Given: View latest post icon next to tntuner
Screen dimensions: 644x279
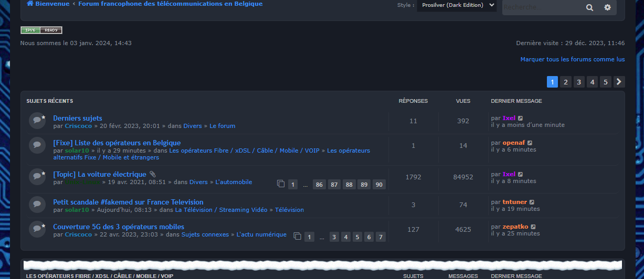Looking at the screenshot, I should point(532,202).
